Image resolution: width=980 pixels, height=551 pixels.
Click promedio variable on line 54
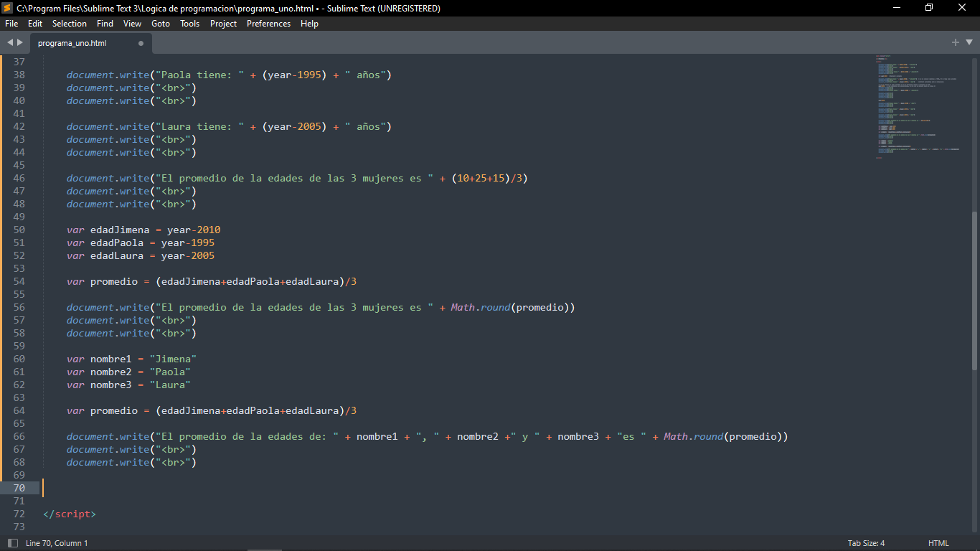pos(114,281)
